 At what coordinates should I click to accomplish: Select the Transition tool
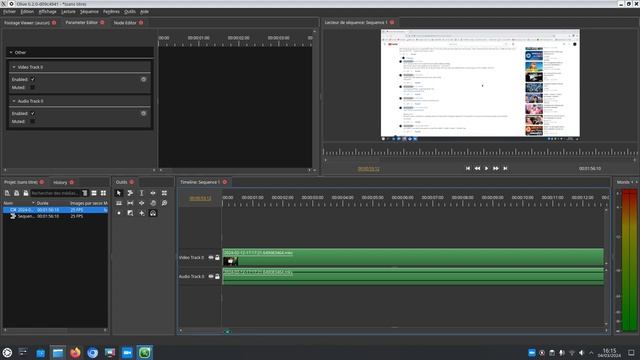coord(130,213)
